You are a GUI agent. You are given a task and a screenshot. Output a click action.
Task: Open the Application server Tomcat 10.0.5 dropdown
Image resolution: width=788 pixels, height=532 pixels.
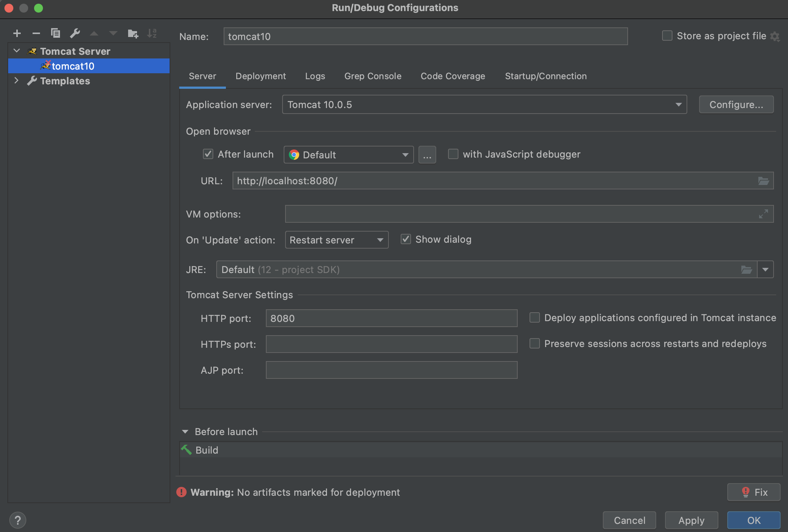484,104
